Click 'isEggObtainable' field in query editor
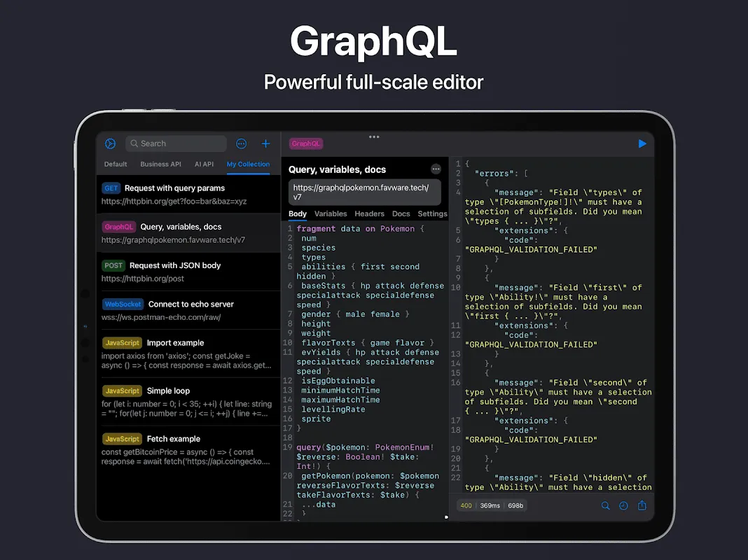 pyautogui.click(x=338, y=381)
